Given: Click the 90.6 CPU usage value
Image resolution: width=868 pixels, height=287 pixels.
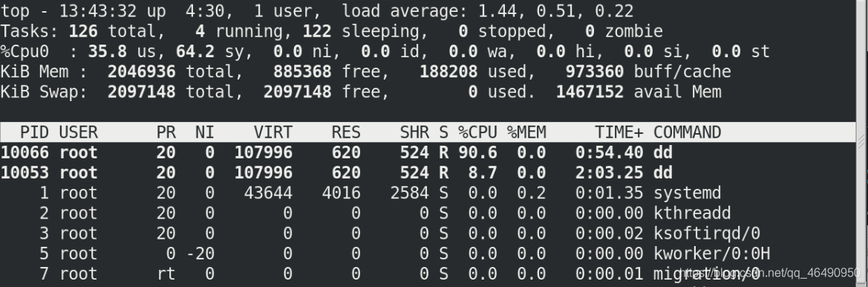Looking at the screenshot, I should 477,152.
